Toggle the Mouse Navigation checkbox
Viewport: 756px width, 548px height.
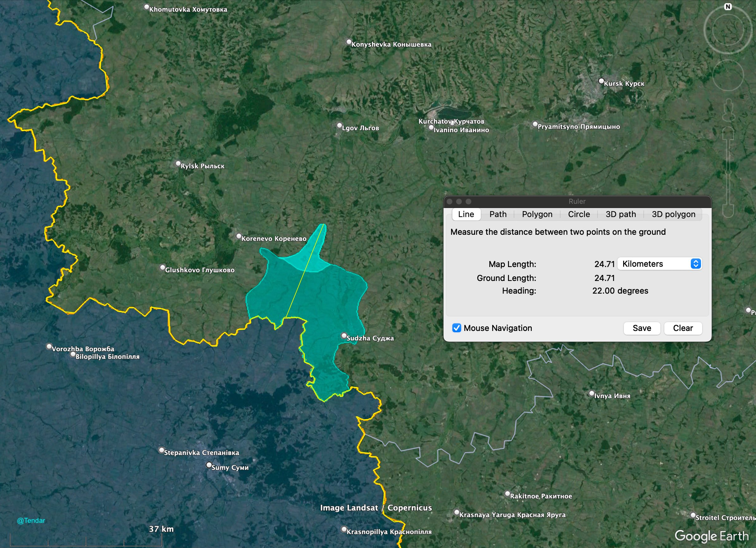coord(457,328)
